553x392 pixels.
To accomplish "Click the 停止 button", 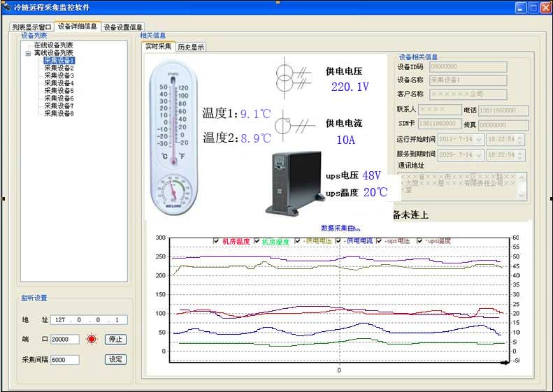I will pyautogui.click(x=115, y=339).
